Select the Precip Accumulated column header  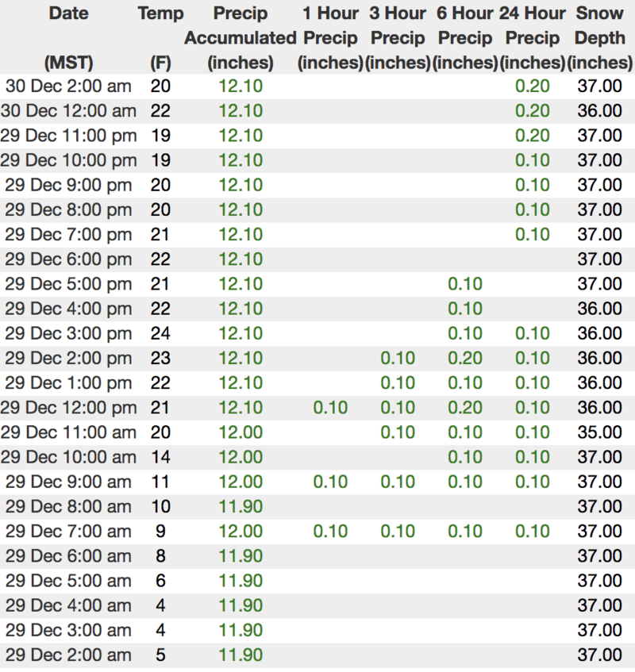click(240, 37)
